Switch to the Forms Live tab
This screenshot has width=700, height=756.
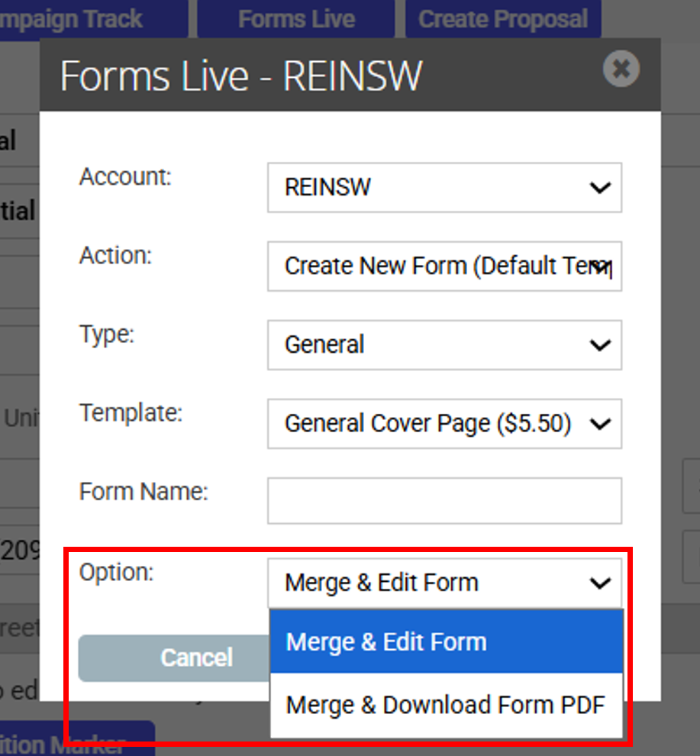pyautogui.click(x=296, y=19)
